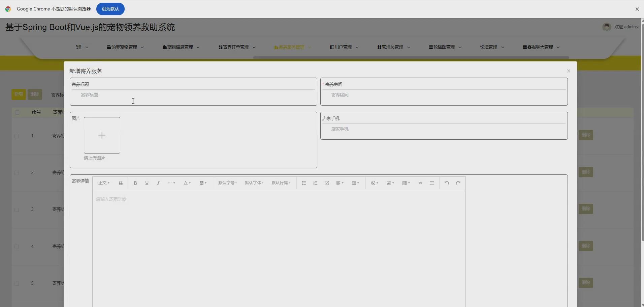Click the 设为默认 button
Screen dimensions: 644x307
tap(110, 9)
